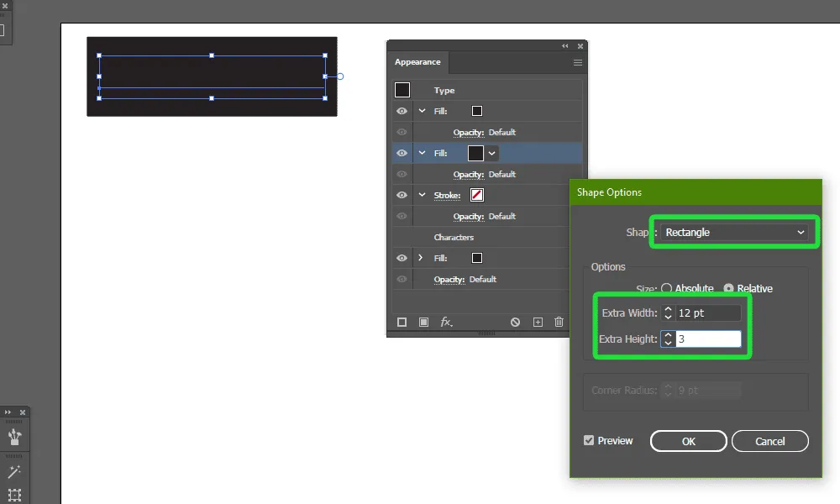Collapse the Appearance panel with double arrows
840x504 pixels.
564,46
